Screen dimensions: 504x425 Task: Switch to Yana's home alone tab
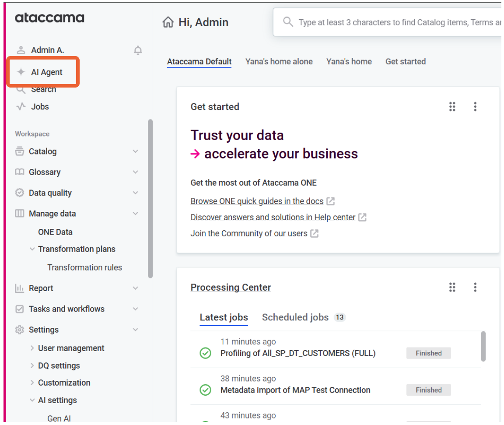279,62
